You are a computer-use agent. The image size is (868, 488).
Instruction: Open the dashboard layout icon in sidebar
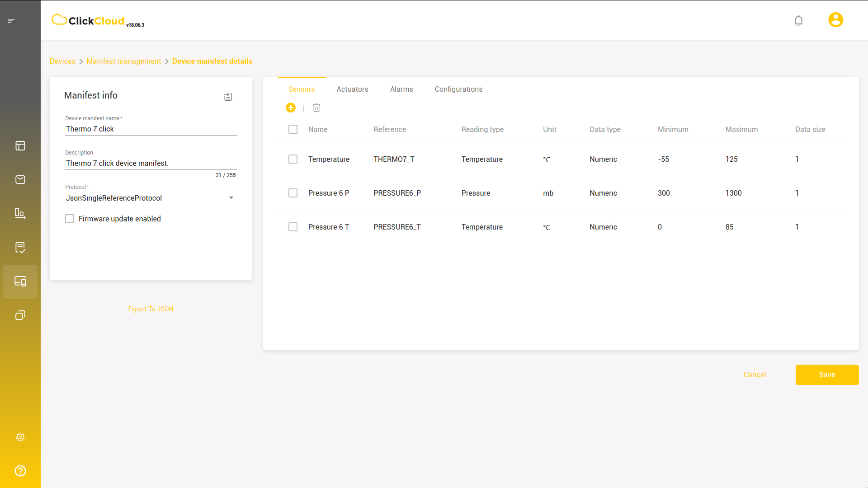pyautogui.click(x=20, y=146)
